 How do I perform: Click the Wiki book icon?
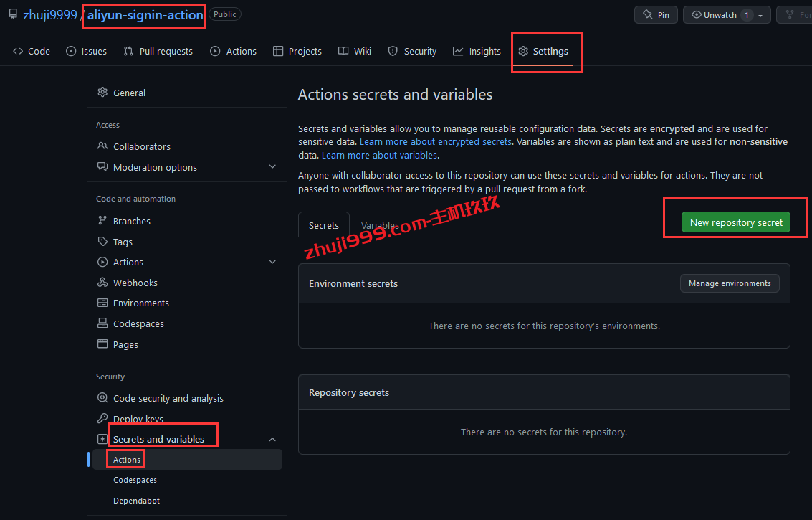[343, 51]
